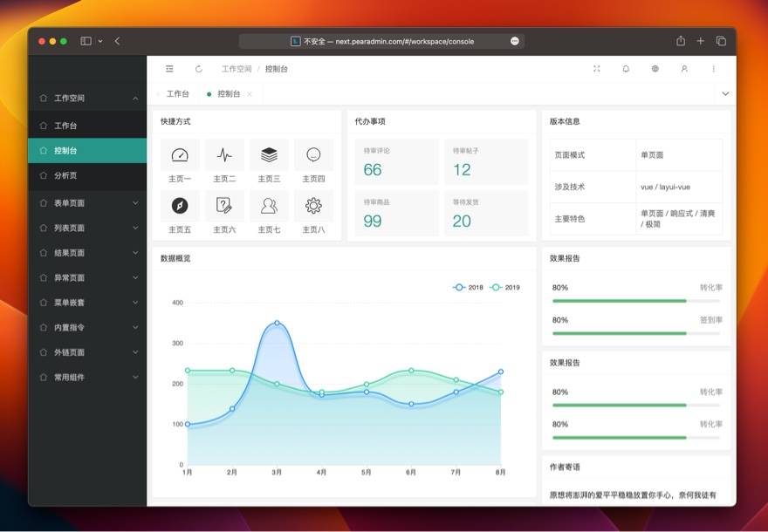
Task: Collapse the sidebar menu
Action: click(x=169, y=69)
